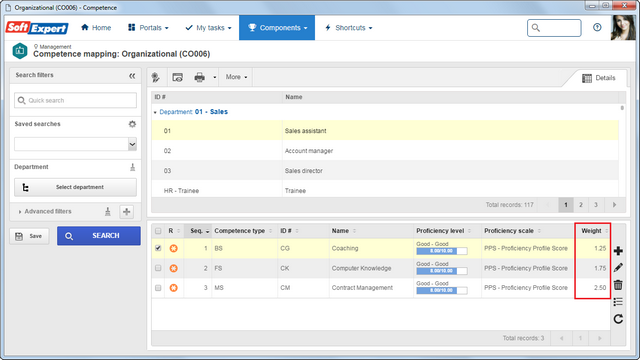Screen dimensions: 640x360
Task: Click the plus icon to add competence
Action: pos(618,251)
